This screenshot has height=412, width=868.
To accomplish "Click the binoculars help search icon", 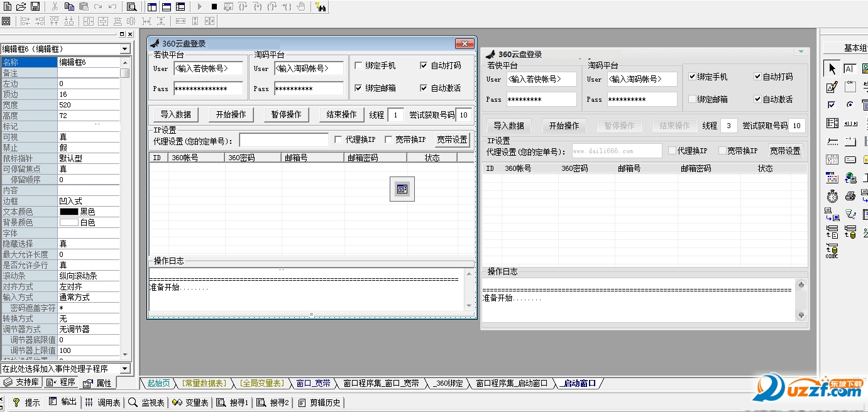I will pyautogui.click(x=320, y=6).
